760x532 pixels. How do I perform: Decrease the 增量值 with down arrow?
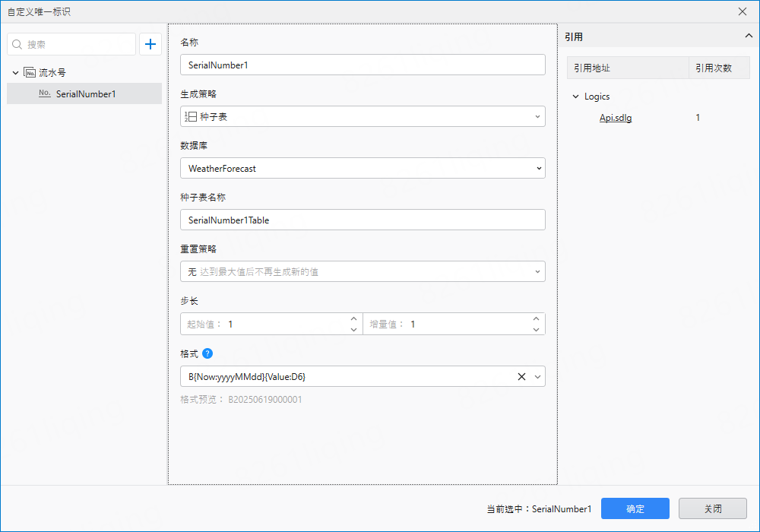tap(536, 329)
